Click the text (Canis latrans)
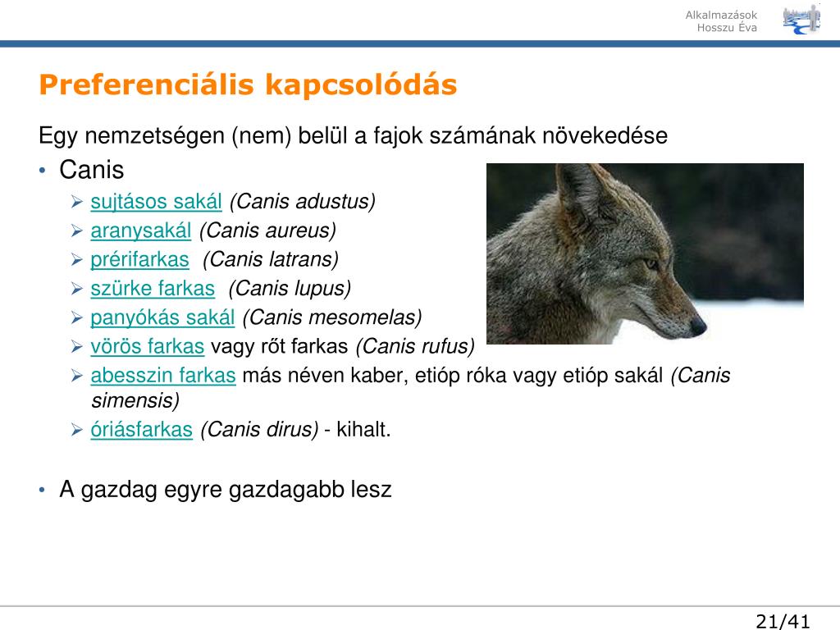840x630 pixels. (271, 260)
